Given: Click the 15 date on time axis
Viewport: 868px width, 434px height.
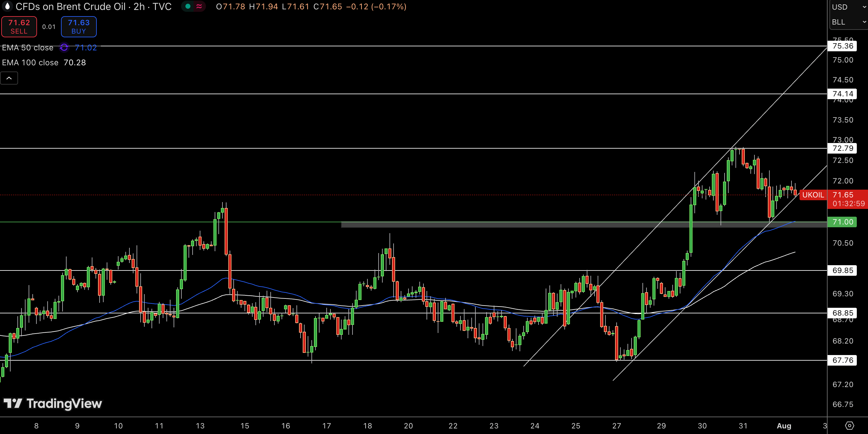Looking at the screenshot, I should [245, 426].
